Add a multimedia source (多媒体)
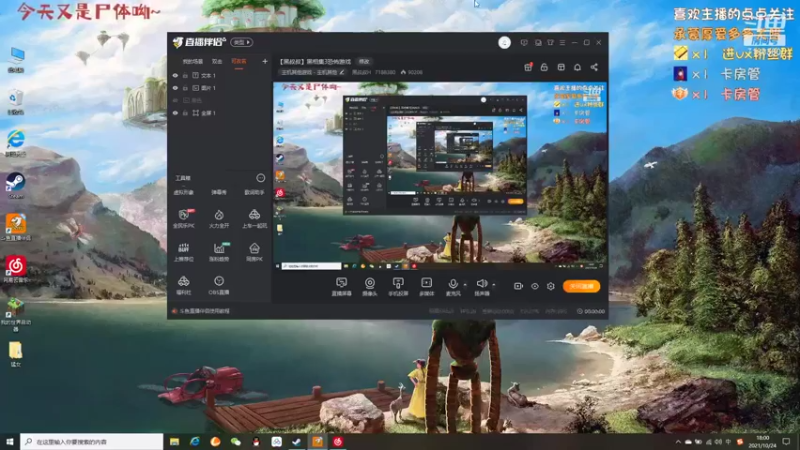Image resolution: width=800 pixels, height=450 pixels. (x=427, y=287)
